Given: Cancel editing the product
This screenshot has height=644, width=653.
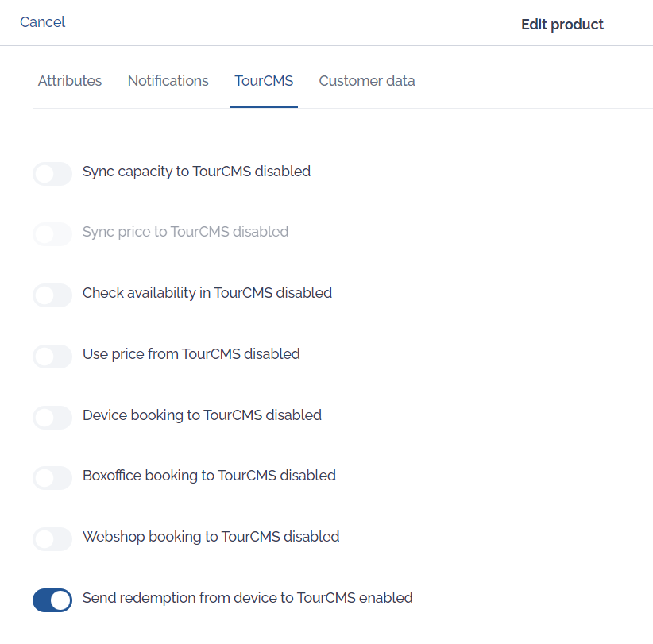Looking at the screenshot, I should (x=42, y=22).
